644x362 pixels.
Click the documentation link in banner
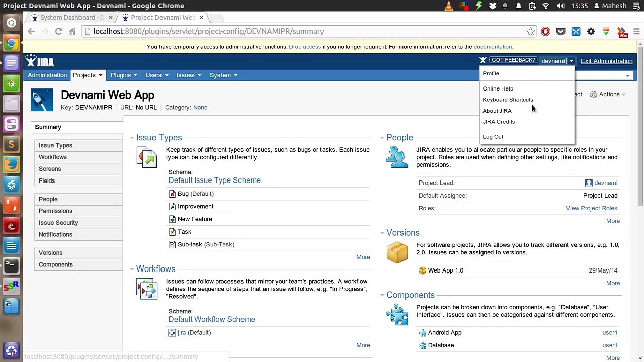(x=493, y=47)
